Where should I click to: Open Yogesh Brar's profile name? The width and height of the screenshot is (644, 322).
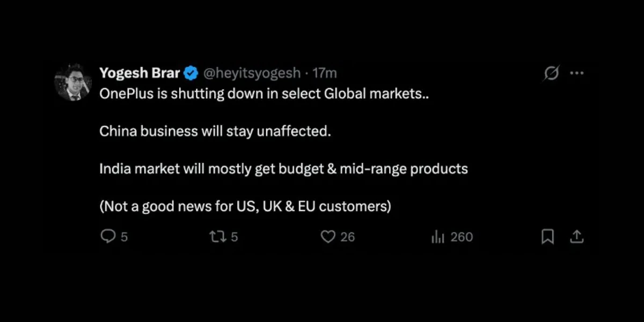[x=138, y=73]
